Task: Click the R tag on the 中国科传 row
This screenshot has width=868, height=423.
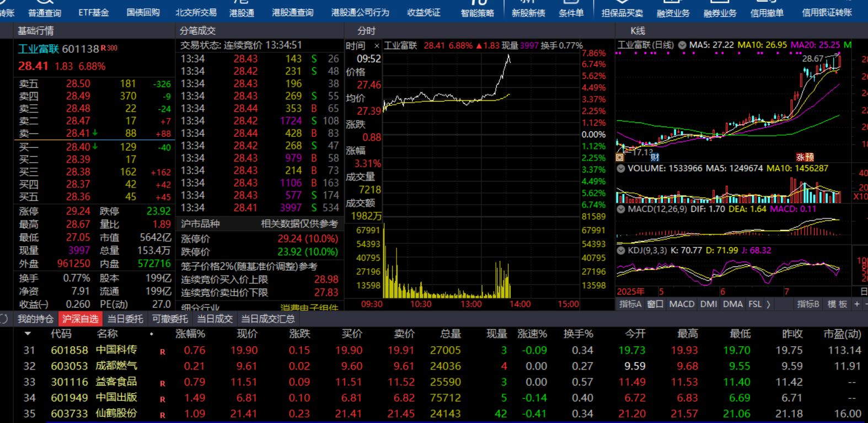Action: (x=163, y=352)
